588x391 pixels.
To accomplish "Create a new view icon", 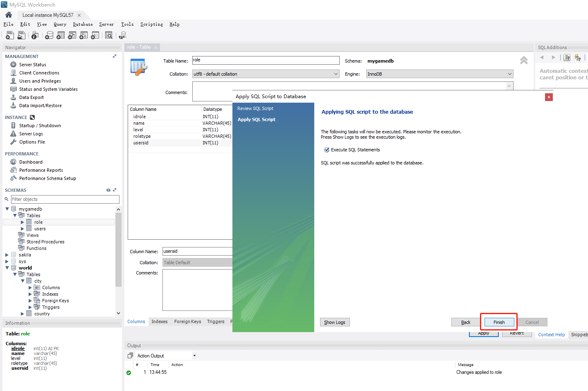I will (x=72, y=36).
